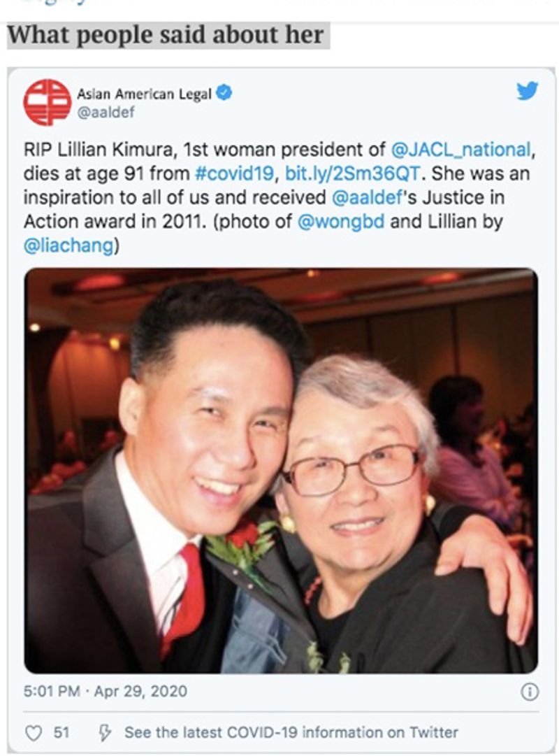Image resolution: width=559 pixels, height=756 pixels.
Task: Open the @wongbd profile mention
Action: click(x=341, y=222)
